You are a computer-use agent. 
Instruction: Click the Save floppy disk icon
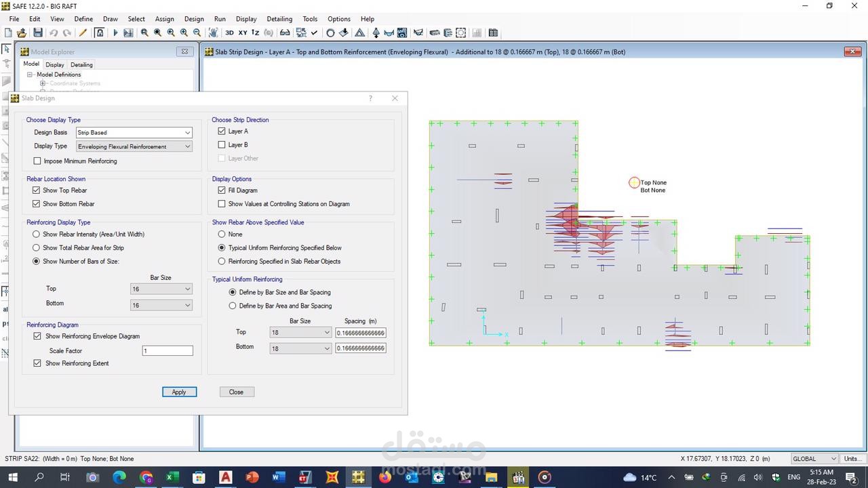(38, 33)
